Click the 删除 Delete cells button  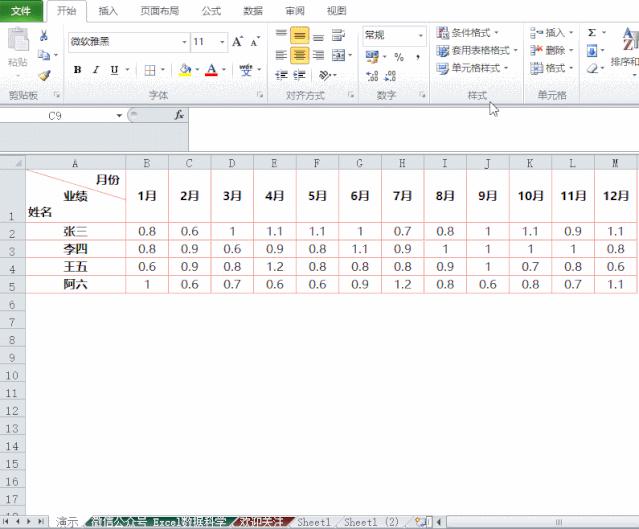551,51
